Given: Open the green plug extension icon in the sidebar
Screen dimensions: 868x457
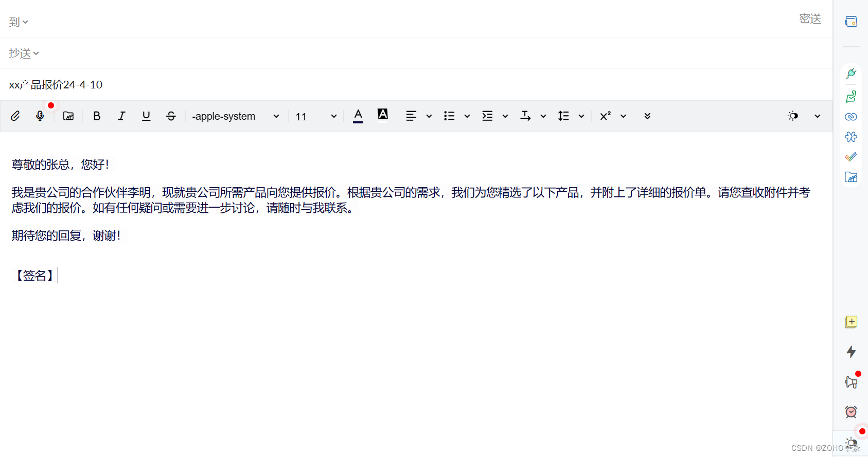Looking at the screenshot, I should pyautogui.click(x=851, y=74).
